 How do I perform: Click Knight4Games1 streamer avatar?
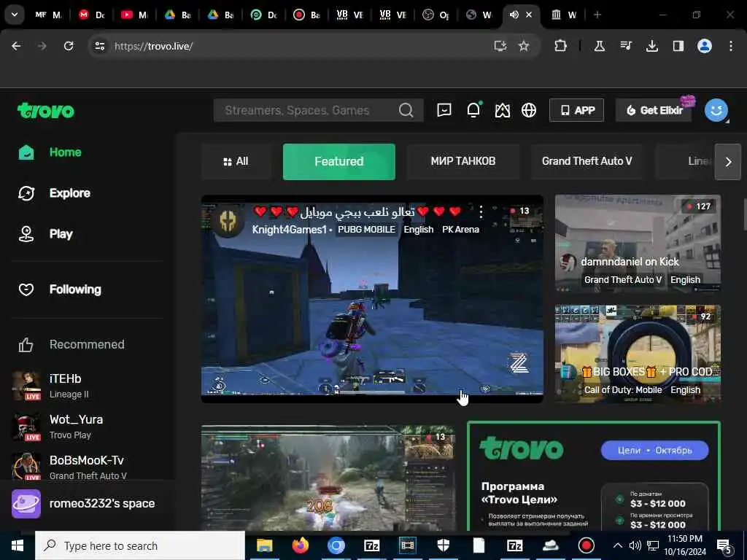[x=228, y=222]
